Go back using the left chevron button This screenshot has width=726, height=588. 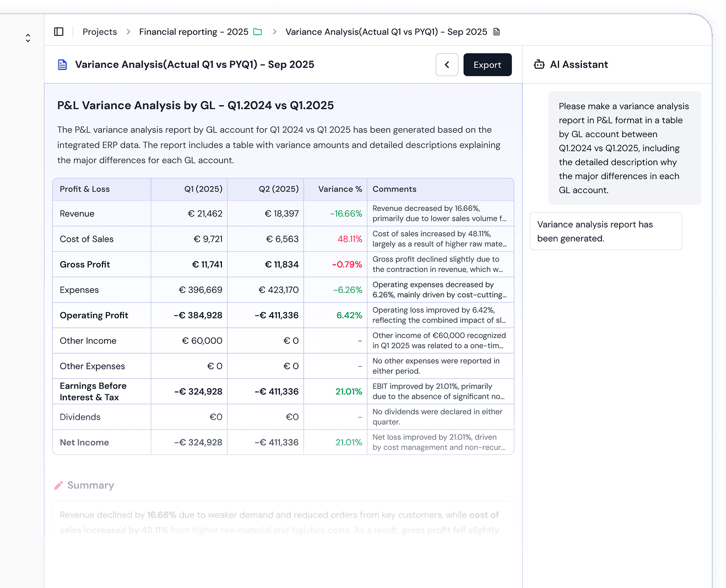pyautogui.click(x=447, y=65)
